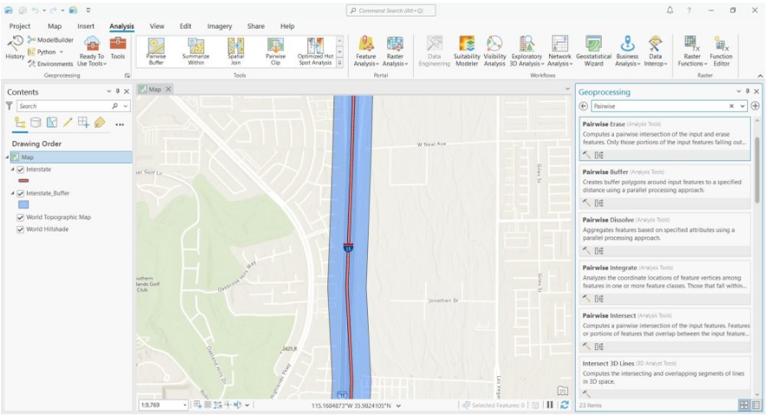Open Visibility Analysis workflow
Image resolution: width=768 pixels, height=416 pixels.
point(495,51)
